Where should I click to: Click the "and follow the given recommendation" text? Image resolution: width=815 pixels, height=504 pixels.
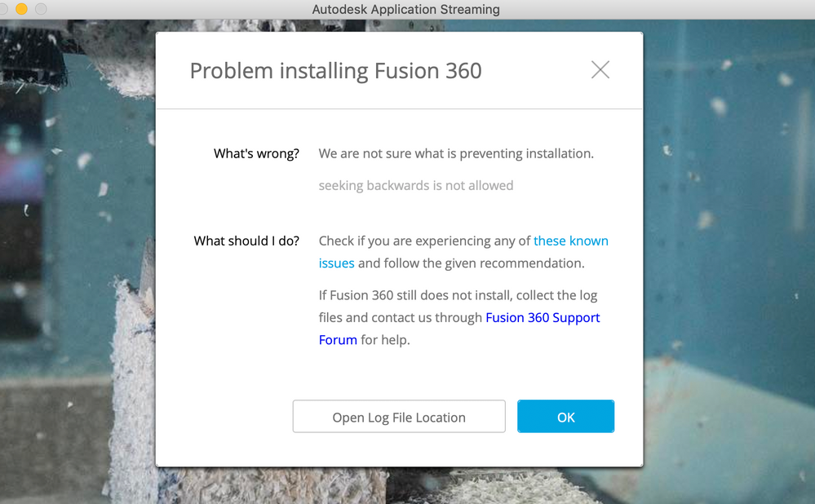click(471, 263)
